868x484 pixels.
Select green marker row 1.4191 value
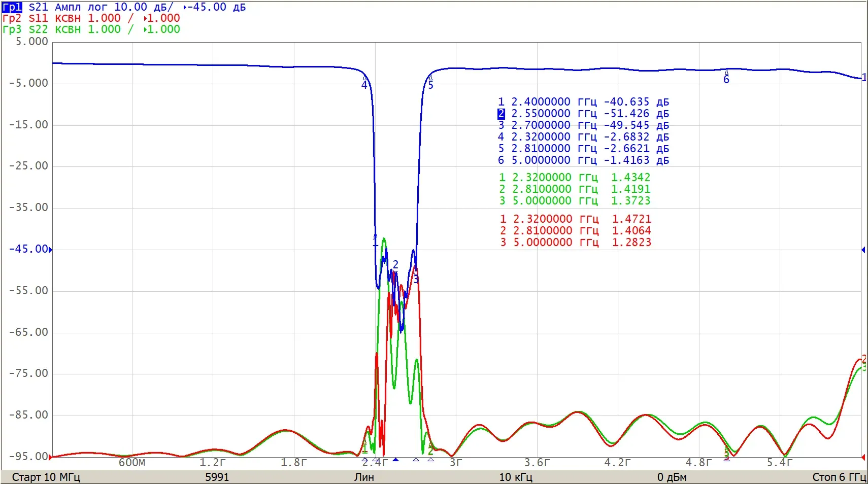click(630, 189)
